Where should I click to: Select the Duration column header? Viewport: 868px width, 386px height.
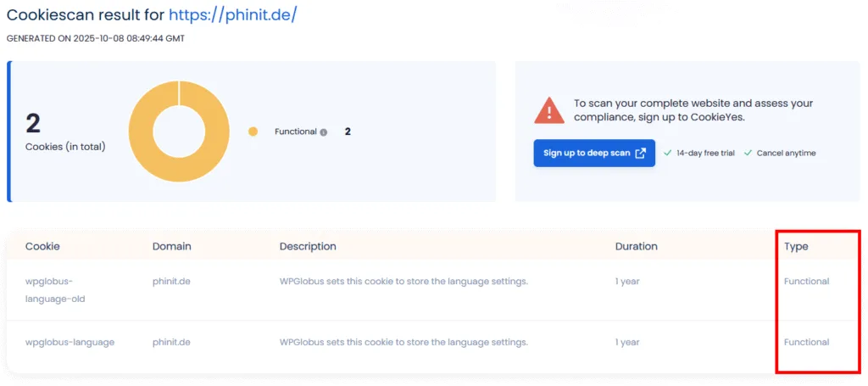[636, 246]
